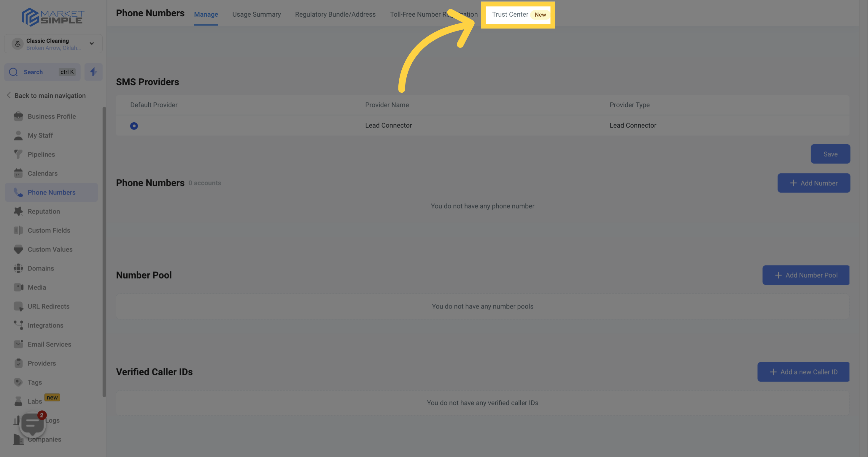Open the URL Redirects icon
This screenshot has height=457, width=868.
[18, 306]
